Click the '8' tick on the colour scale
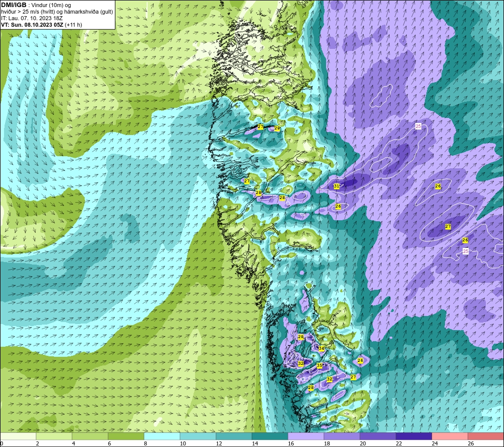504x447 pixels. tap(146, 443)
